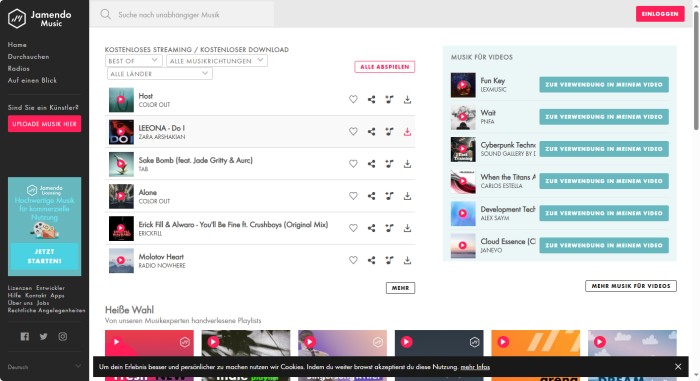Open the Alle Länder country dropdown
The height and width of the screenshot is (381, 700).
(x=160, y=74)
